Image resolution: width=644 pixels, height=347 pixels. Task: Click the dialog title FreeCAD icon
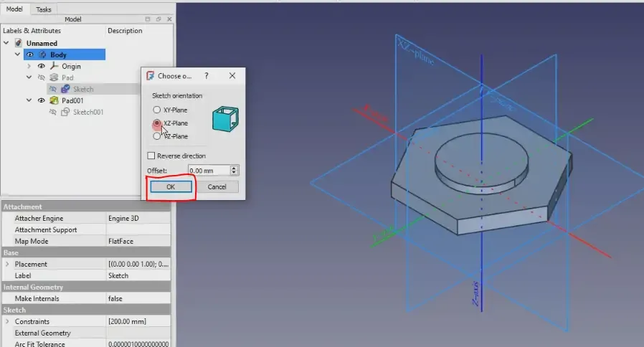click(151, 76)
